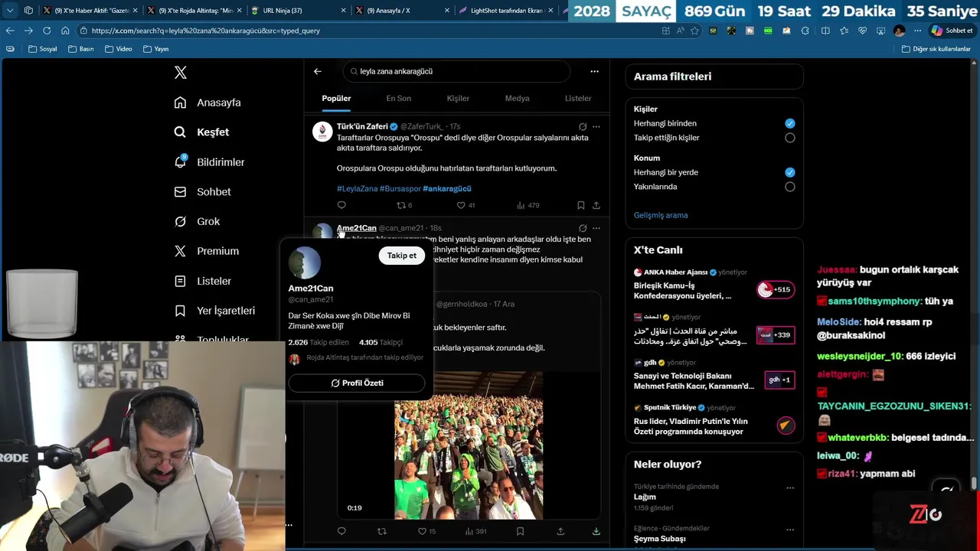Open Listeler in the sidebar
Viewport: 980px width, 551px height.
click(202, 281)
